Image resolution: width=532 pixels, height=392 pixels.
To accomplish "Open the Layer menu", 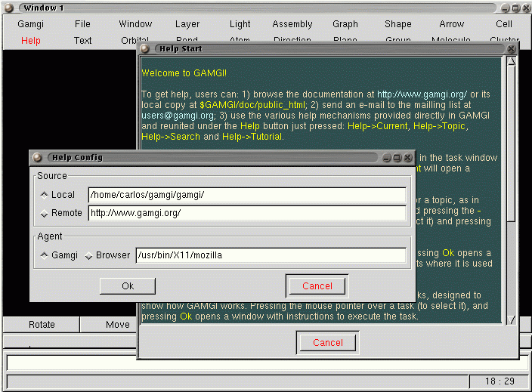I will pyautogui.click(x=187, y=24).
